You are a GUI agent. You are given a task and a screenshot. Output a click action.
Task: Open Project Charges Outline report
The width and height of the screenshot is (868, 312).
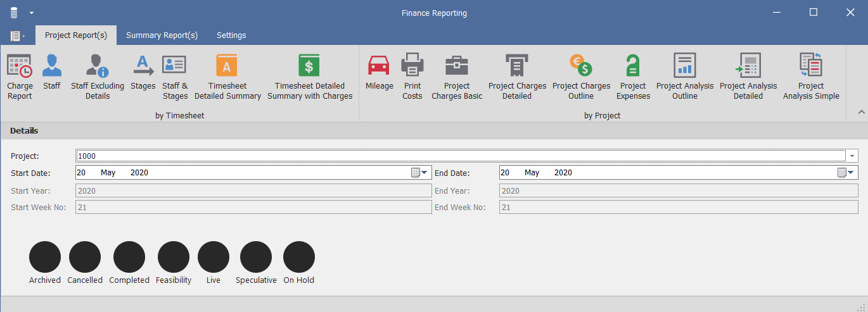[581, 77]
